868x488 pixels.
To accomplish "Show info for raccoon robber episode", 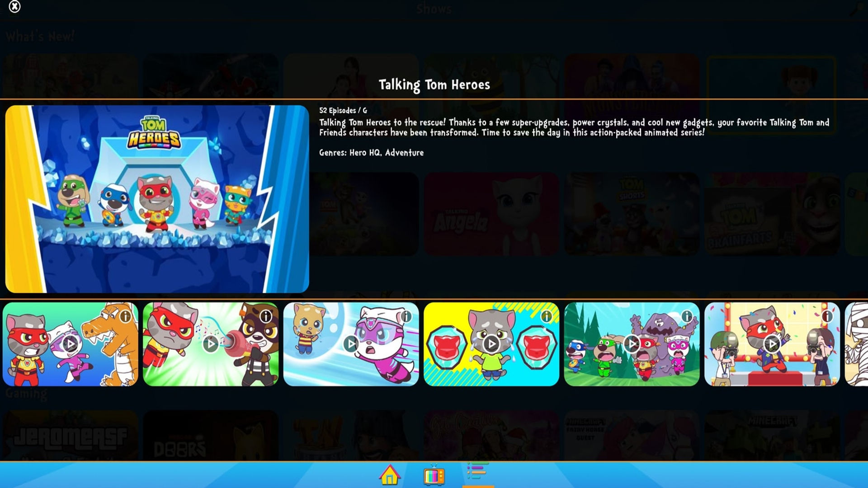I will coord(266,316).
